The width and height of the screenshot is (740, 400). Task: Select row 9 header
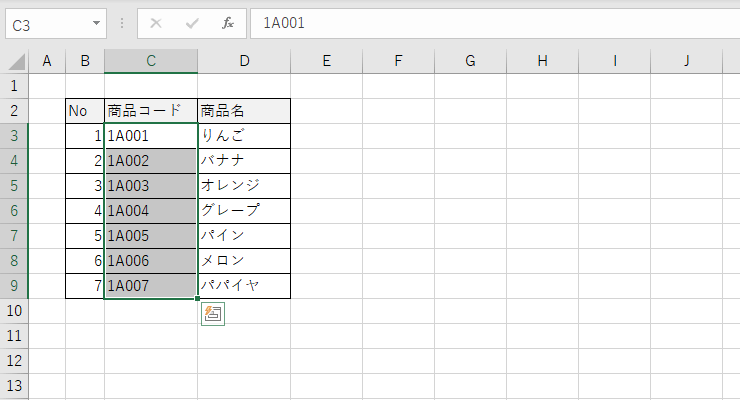(x=14, y=286)
